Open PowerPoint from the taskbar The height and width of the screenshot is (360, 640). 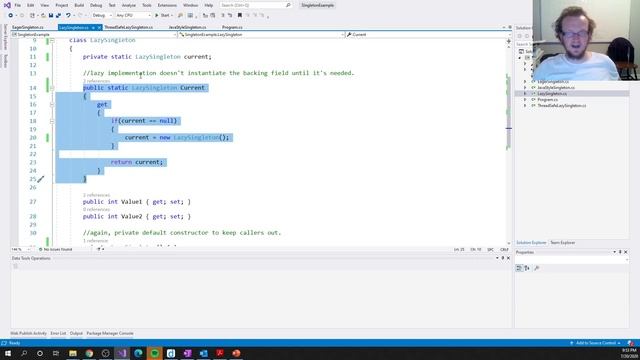236,353
